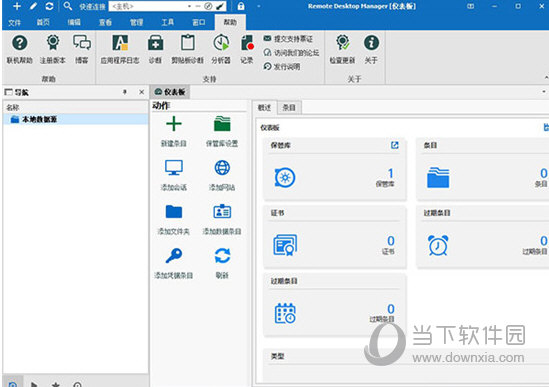The width and height of the screenshot is (549, 387).
Task: Switch to the 首页 home ribbon tab
Action: point(43,22)
